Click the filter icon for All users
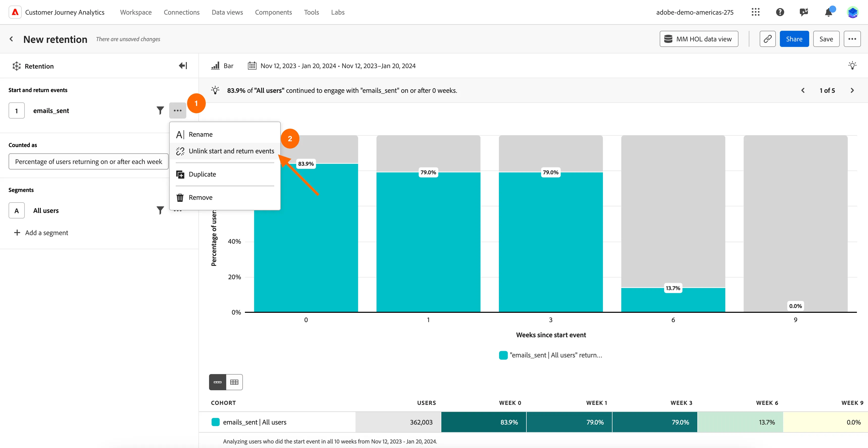 pyautogui.click(x=160, y=210)
